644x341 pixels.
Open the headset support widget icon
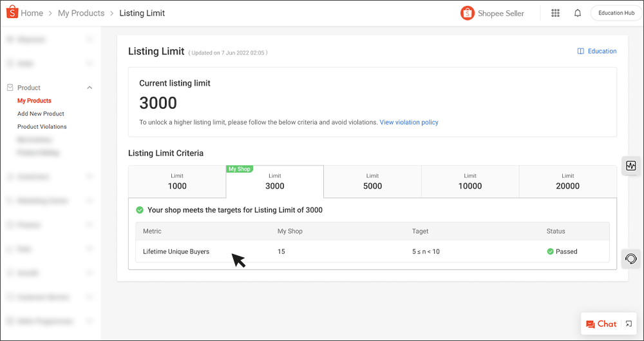(x=630, y=258)
